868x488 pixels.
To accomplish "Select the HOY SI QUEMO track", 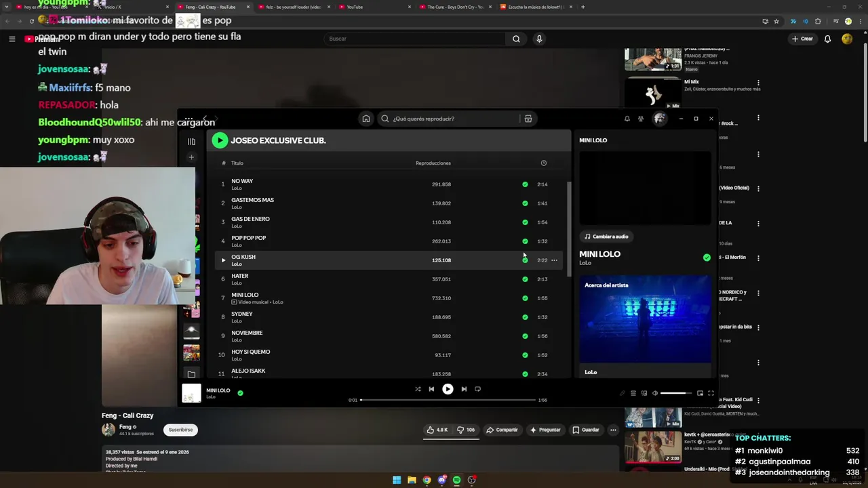I will (x=389, y=355).
